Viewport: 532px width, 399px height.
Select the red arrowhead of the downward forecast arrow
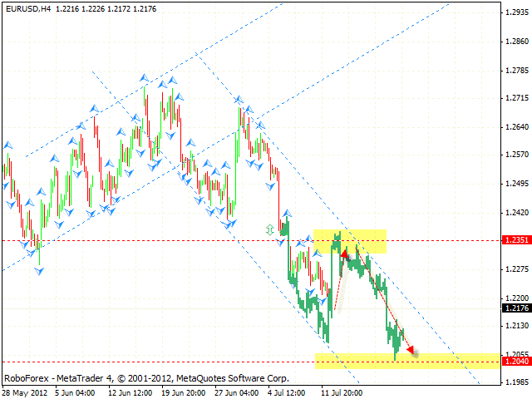click(x=411, y=349)
